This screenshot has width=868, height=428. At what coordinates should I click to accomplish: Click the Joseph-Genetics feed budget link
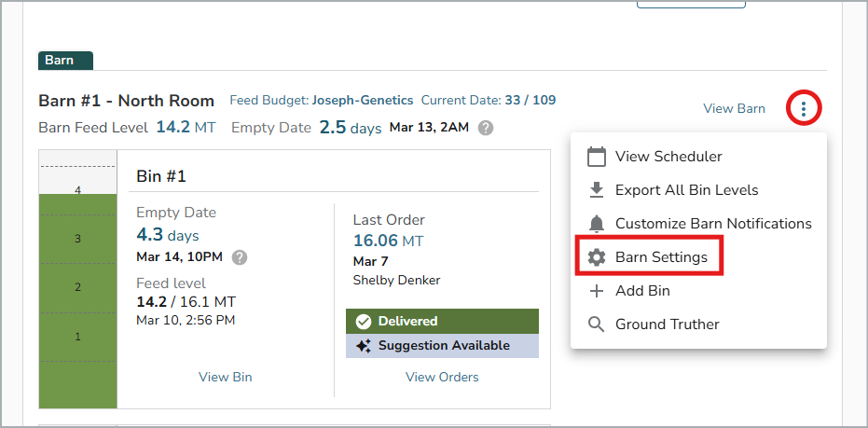coord(363,100)
